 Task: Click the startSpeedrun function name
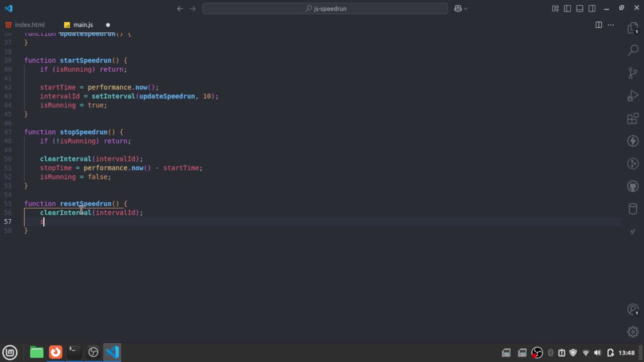click(86, 60)
